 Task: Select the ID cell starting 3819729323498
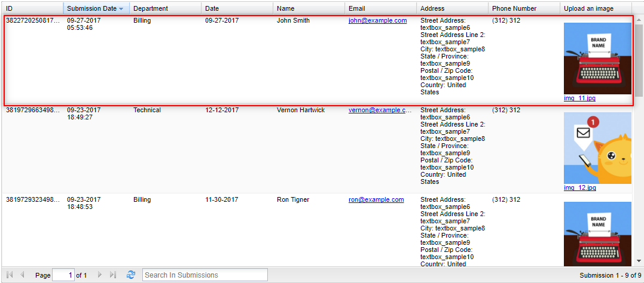[32, 200]
